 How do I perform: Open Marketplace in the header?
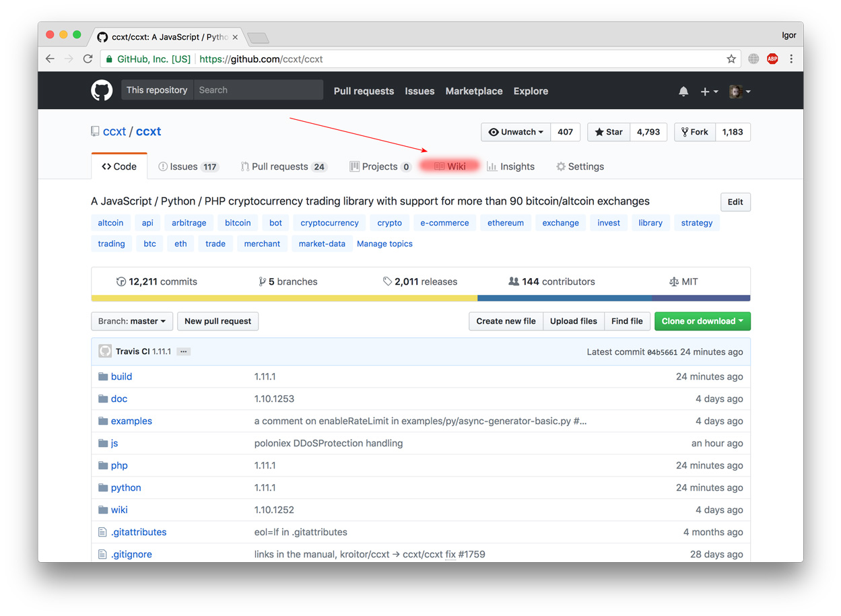(474, 91)
